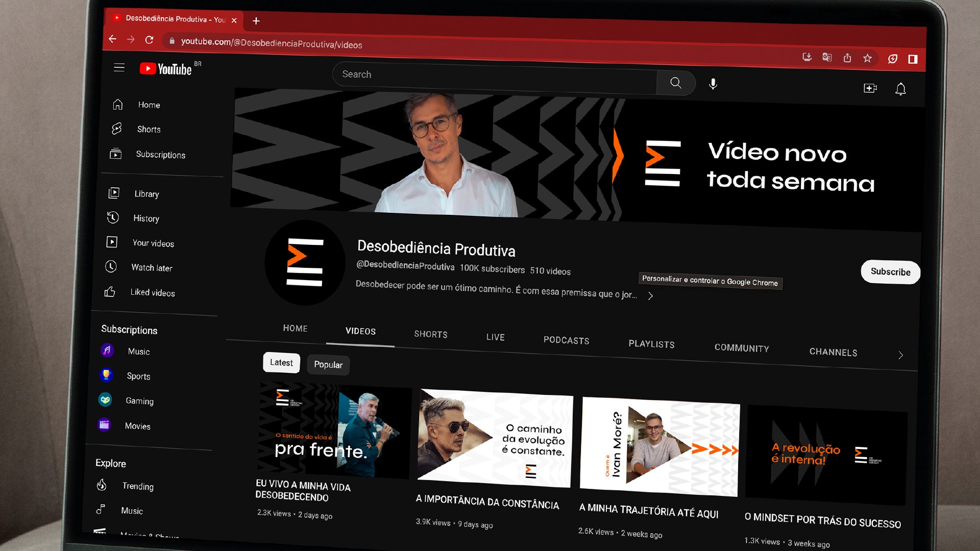Open 'Ivan Moré?' video thumbnail

tap(659, 446)
